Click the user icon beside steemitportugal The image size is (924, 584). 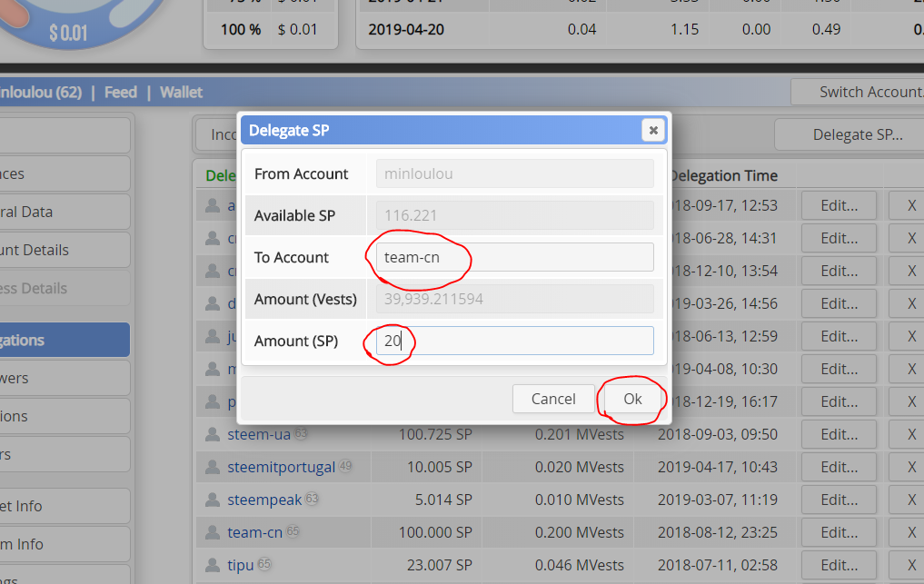(x=212, y=467)
